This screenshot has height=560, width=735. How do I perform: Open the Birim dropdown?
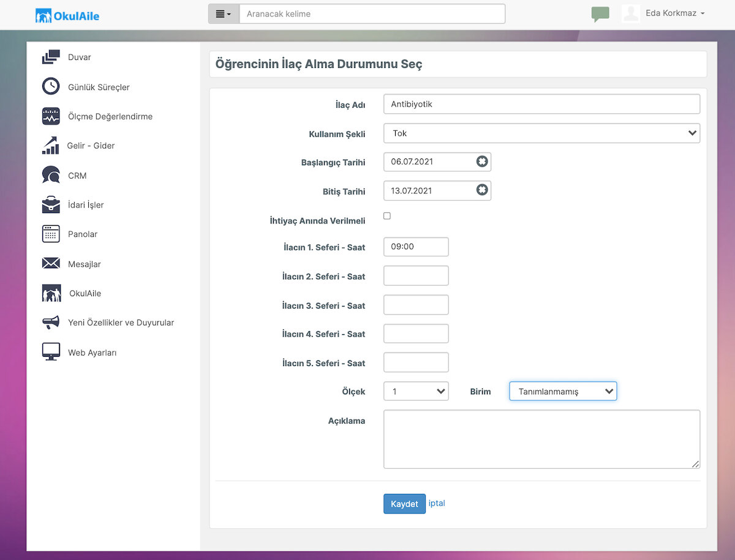tap(563, 391)
